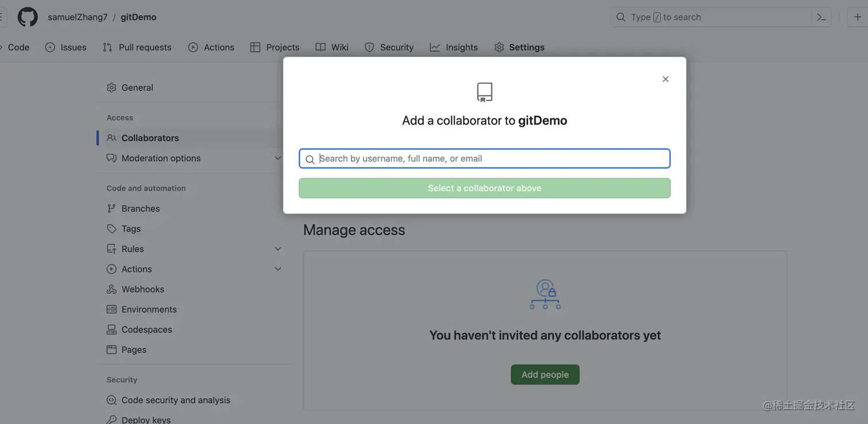Screen dimensions: 868x424
Task: Click the Type / to search box
Action: tap(711, 17)
